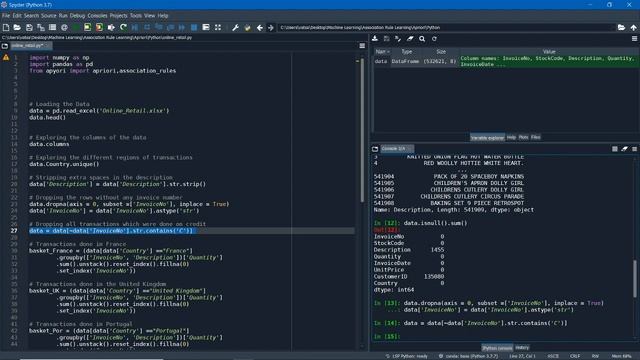The height and width of the screenshot is (360, 640).
Task: Click the working directory path field
Action: [x=446, y=27]
